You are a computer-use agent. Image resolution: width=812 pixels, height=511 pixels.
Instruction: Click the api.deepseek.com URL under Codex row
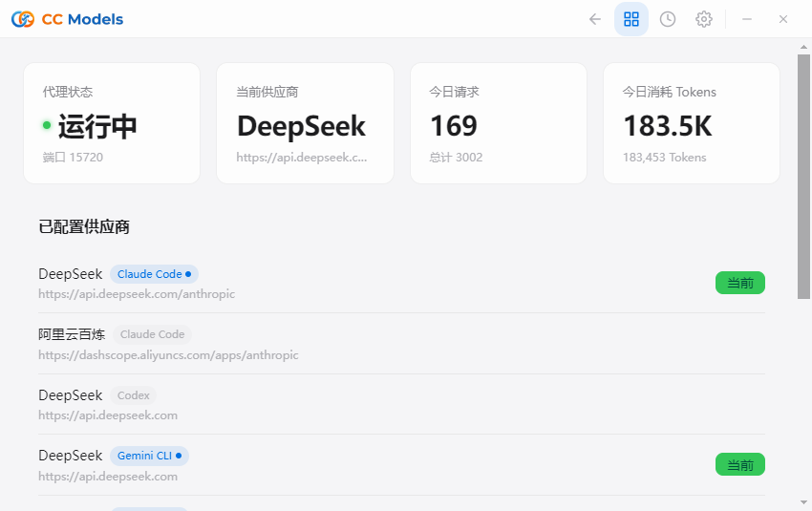[108, 415]
